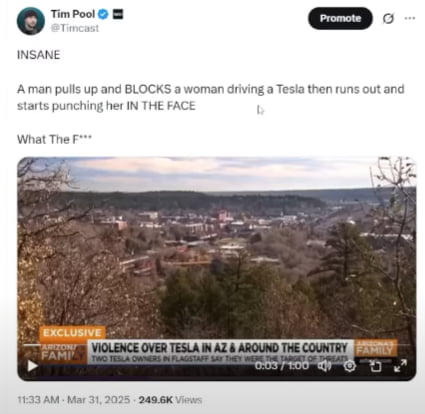
Task: Click the black affiliate badge beside name
Action: (x=118, y=14)
